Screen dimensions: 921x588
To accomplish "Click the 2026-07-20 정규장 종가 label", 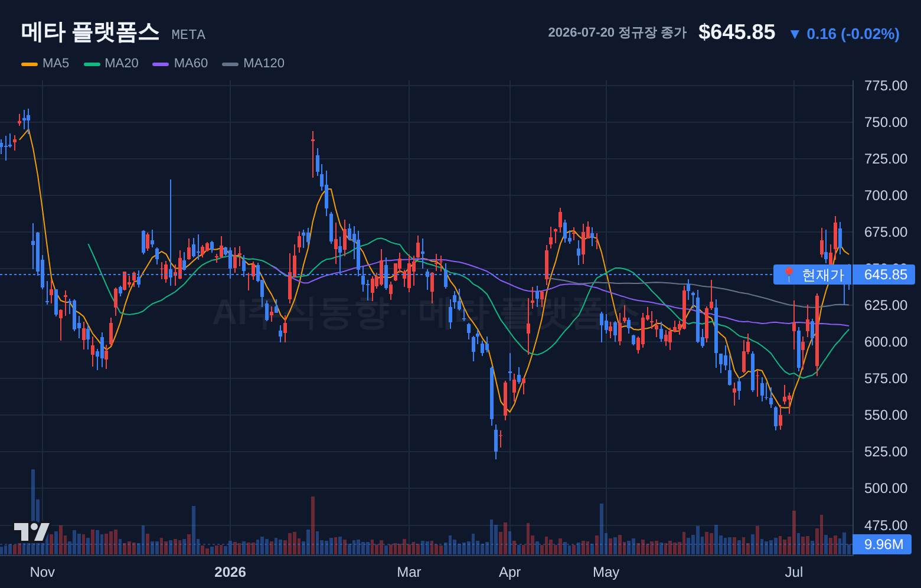I will point(617,32).
